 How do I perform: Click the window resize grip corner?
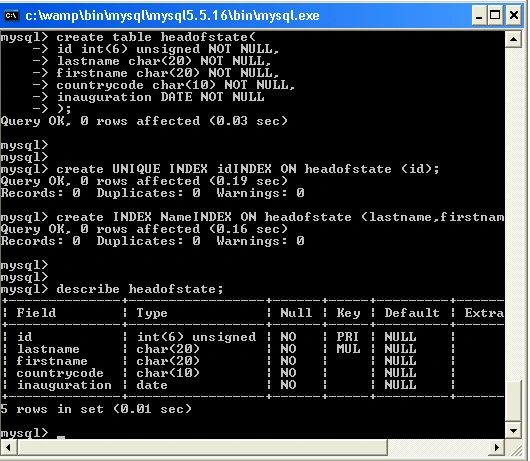(x=516, y=450)
